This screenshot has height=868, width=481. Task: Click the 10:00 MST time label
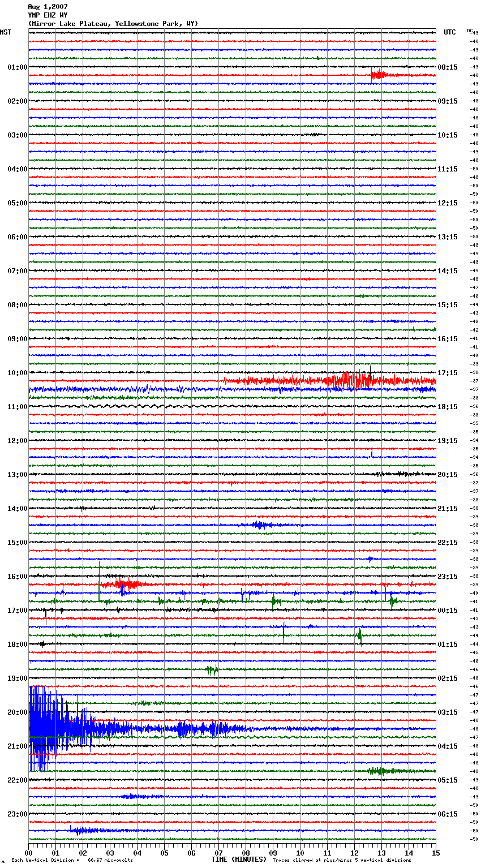point(17,373)
